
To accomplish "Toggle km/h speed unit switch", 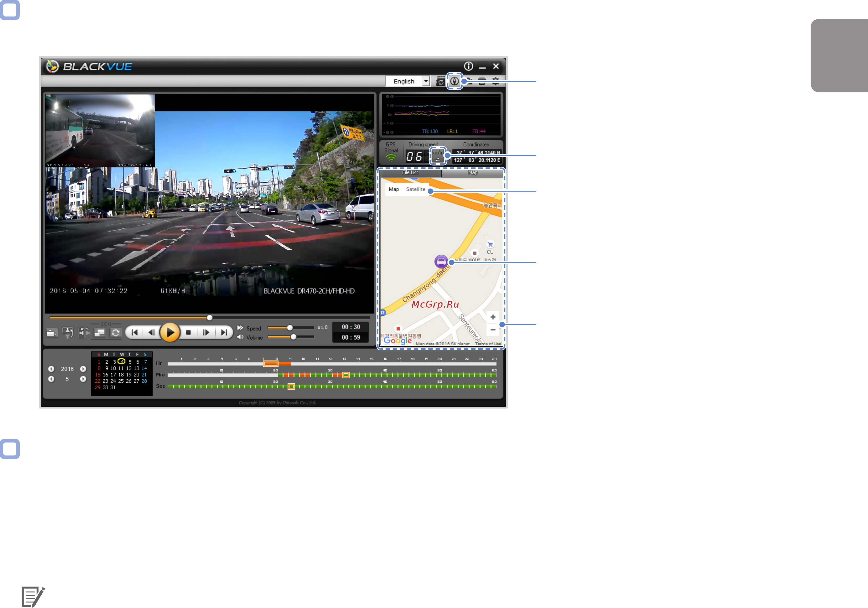I will tap(437, 156).
